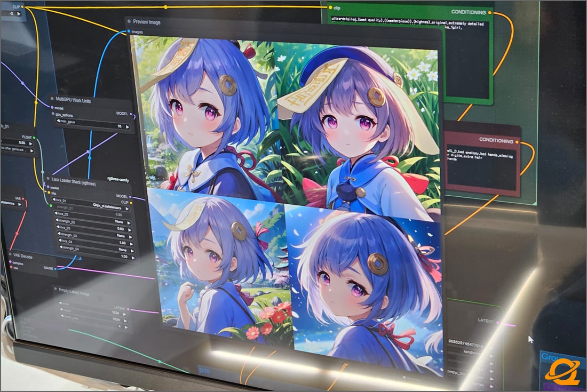Click the max_gpus value 16
The image size is (587, 392).
(x=120, y=126)
